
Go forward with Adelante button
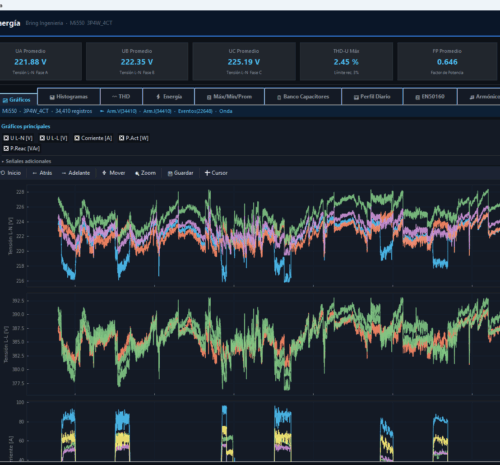click(76, 173)
